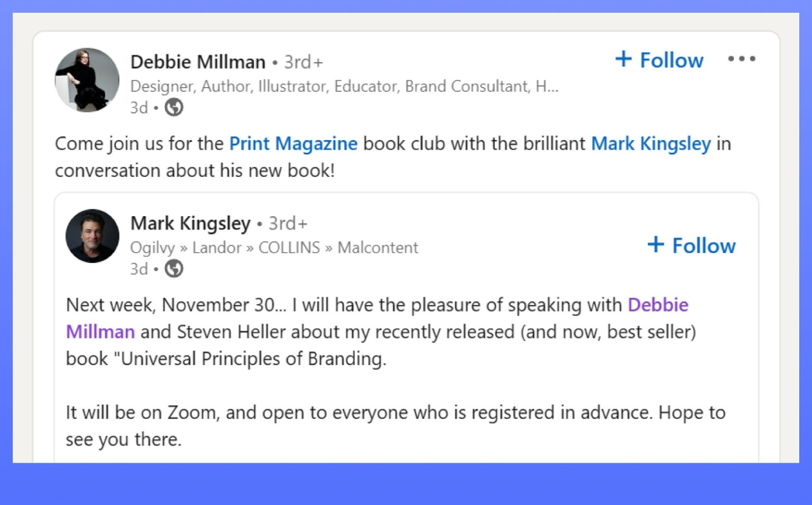Click the 3d timestamp on Mark's post
The width and height of the screenshot is (812, 505).
click(139, 269)
